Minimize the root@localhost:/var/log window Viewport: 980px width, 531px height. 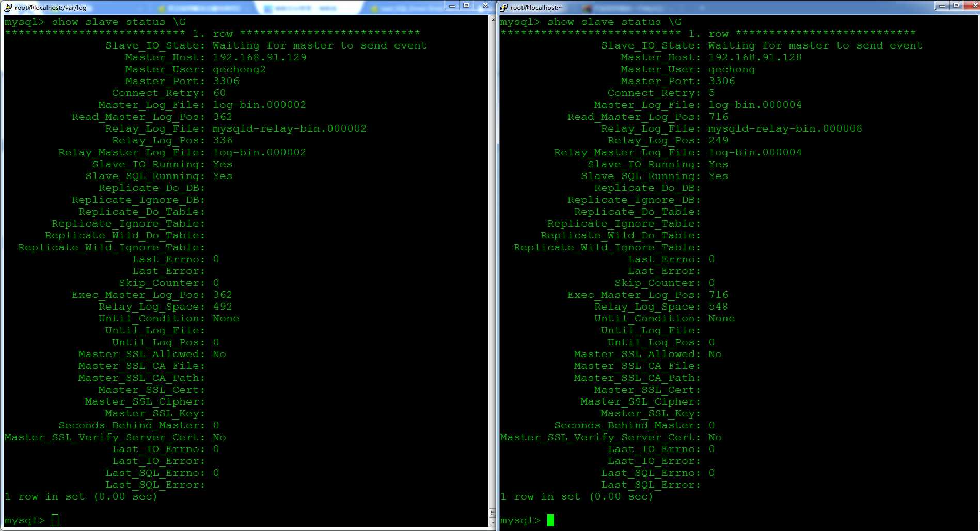tap(452, 6)
